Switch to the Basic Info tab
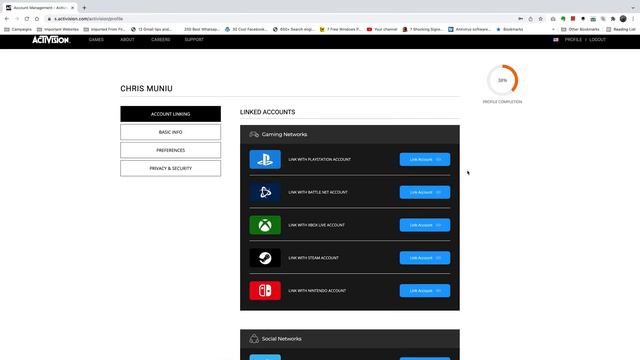The height and width of the screenshot is (360, 640). click(x=171, y=132)
